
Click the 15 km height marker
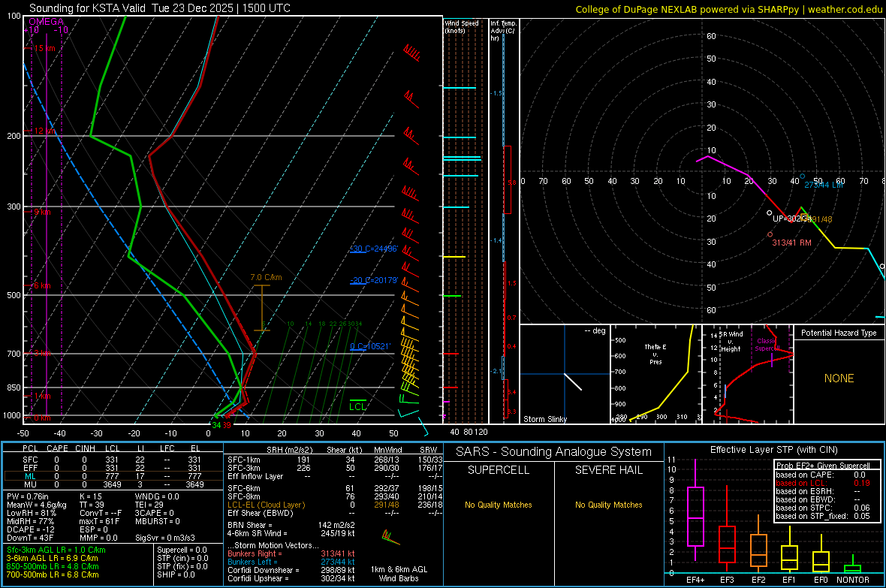click(44, 49)
